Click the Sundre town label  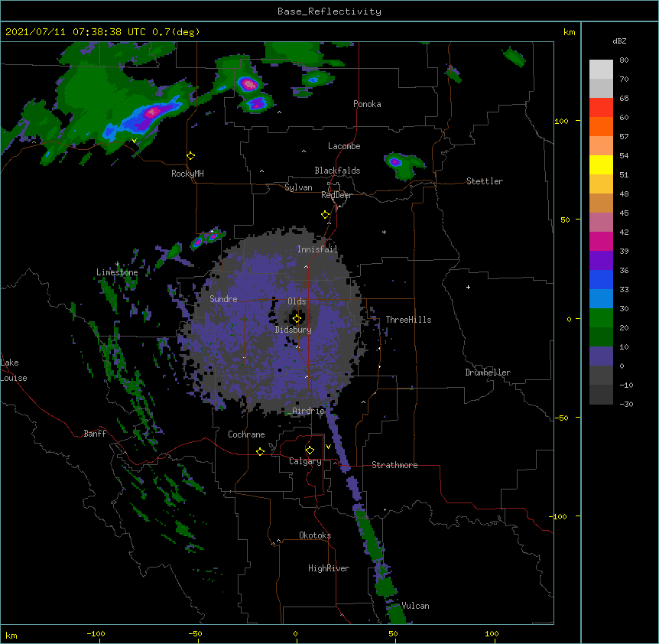pyautogui.click(x=223, y=299)
